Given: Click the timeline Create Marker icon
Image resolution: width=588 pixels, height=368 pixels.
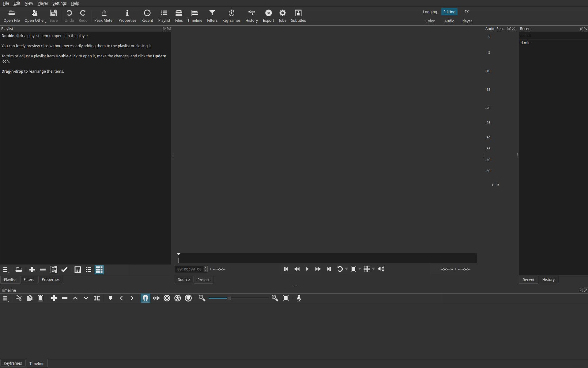Looking at the screenshot, I should 111,298.
